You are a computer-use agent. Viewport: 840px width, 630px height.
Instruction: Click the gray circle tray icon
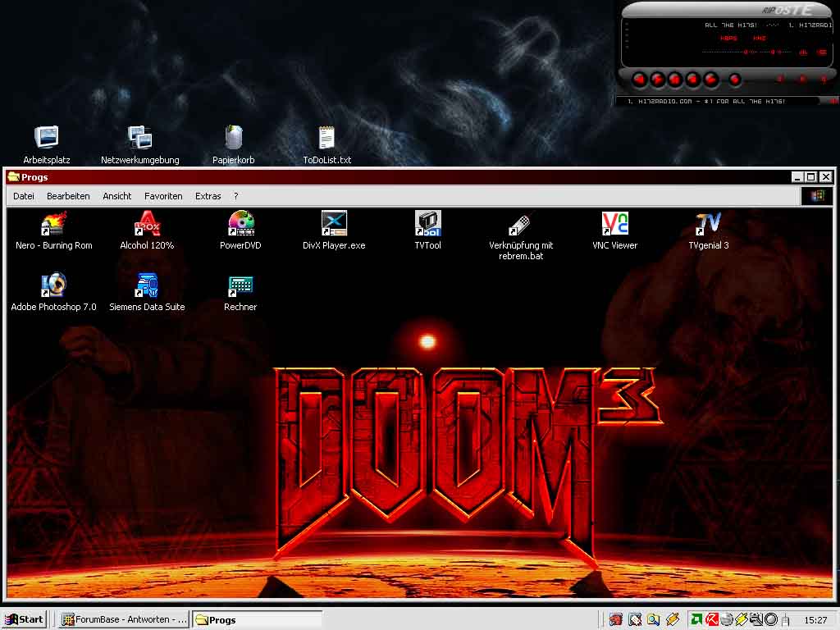click(x=771, y=620)
